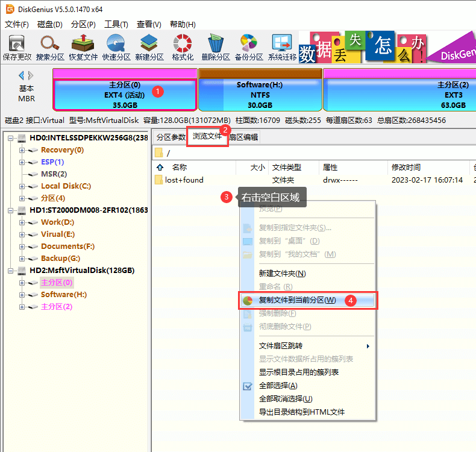
Task: Open the 磁盘(D) menu
Action: (50, 24)
